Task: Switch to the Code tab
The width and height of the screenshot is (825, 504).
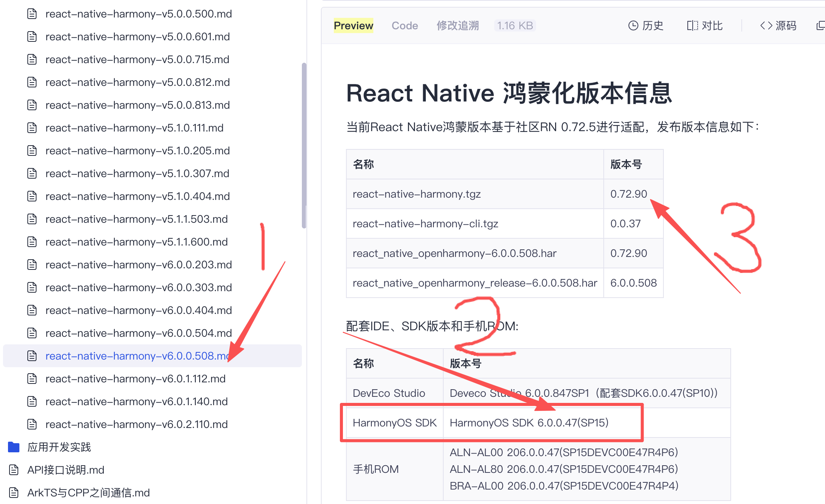Action: point(405,25)
